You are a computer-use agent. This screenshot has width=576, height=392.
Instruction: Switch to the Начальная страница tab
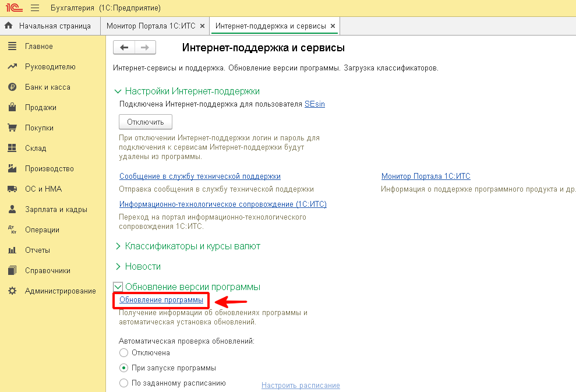pos(50,26)
